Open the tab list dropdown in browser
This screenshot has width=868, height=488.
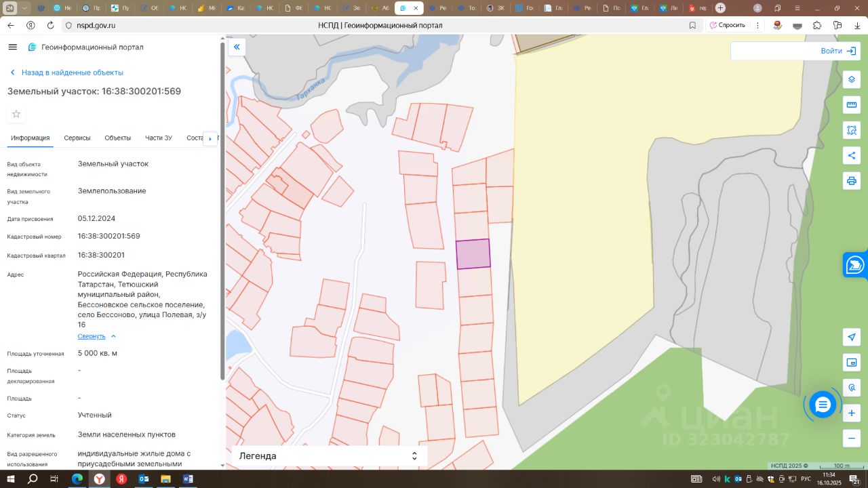24,8
